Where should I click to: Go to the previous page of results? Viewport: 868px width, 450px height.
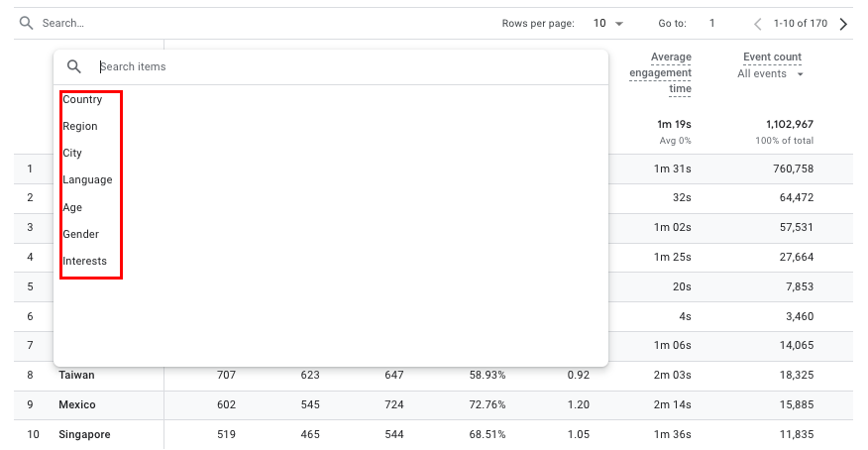click(758, 24)
